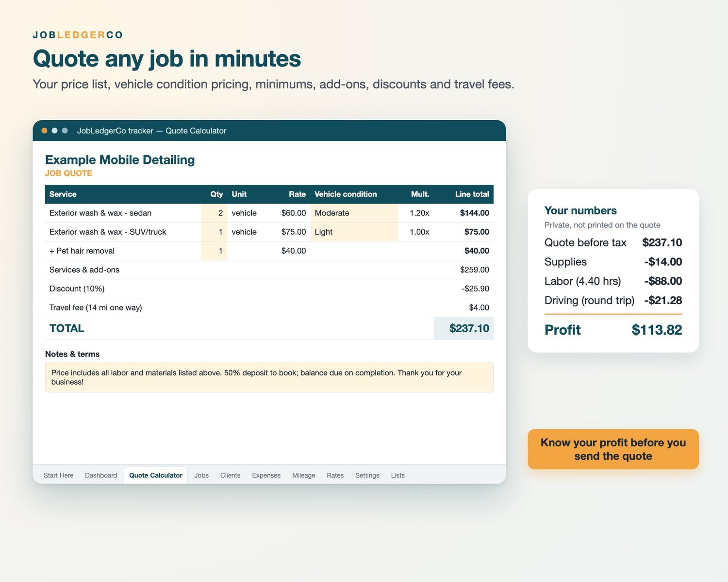Open the Jobs sheet tab
This screenshot has width=728, height=582.
pyautogui.click(x=201, y=475)
